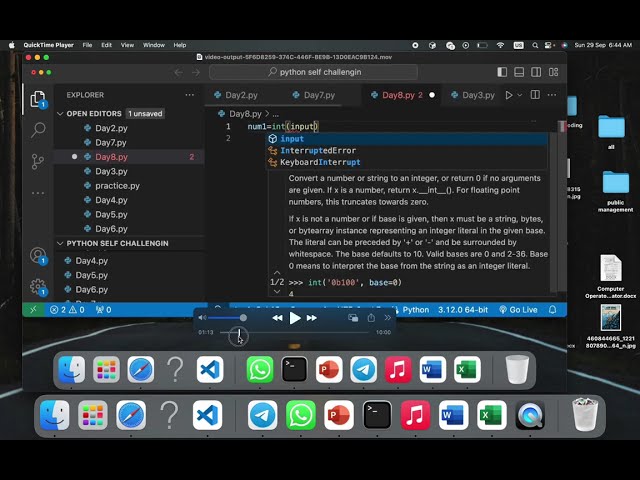Click the Split Editor Right icon

tap(535, 95)
